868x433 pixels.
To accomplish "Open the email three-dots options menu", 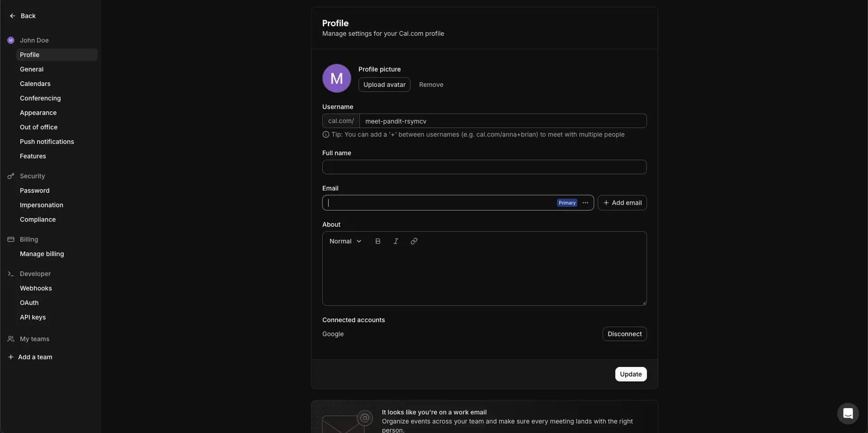I will (585, 203).
